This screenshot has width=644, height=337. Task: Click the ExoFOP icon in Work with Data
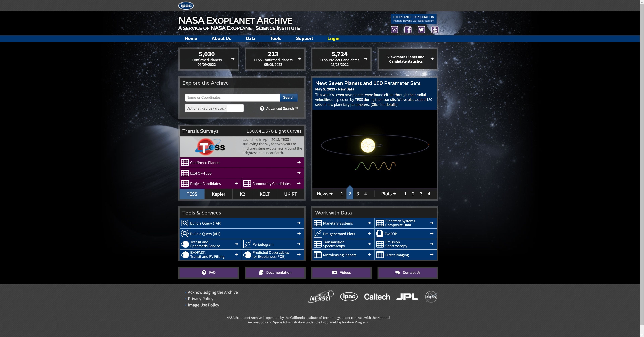point(380,233)
